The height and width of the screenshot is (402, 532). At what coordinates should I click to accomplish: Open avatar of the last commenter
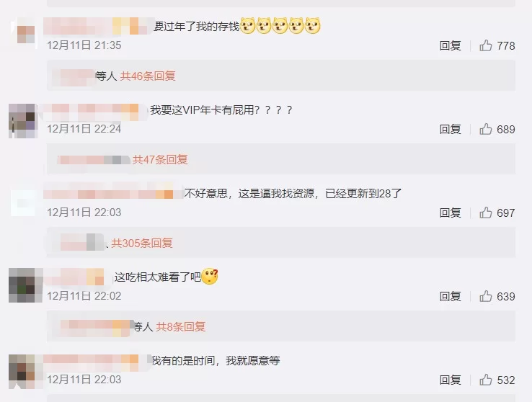point(22,372)
